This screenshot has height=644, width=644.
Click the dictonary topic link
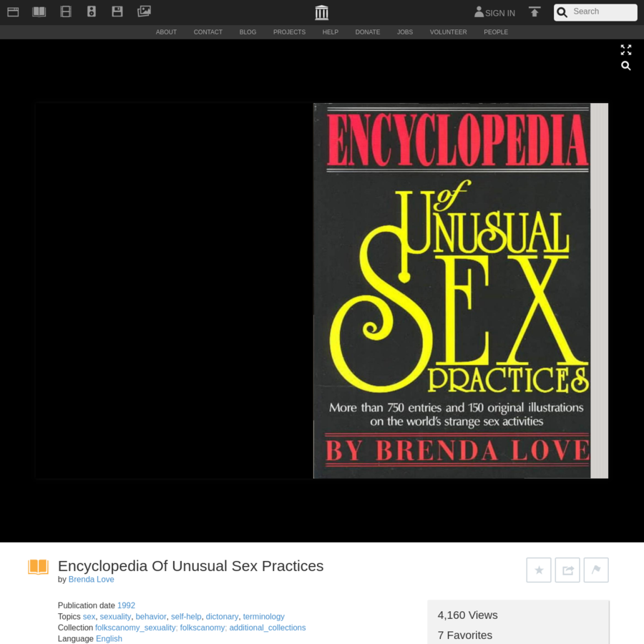point(222,617)
